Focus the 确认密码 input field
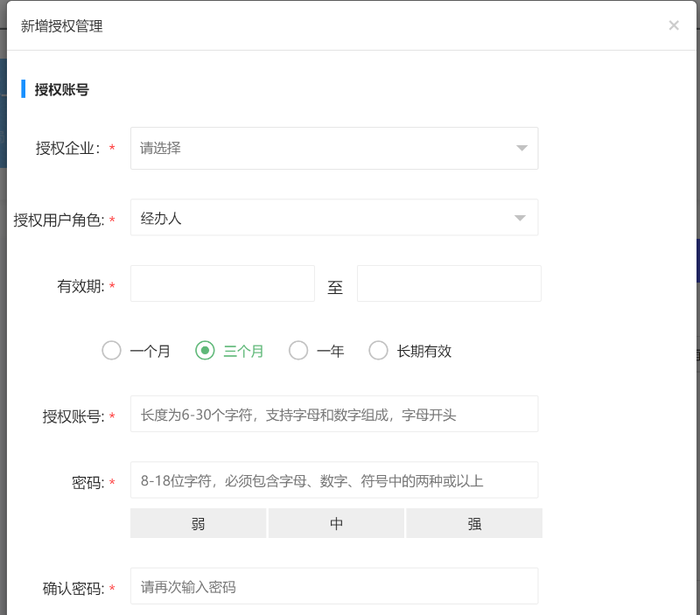Screen dimensions: 700x615 click(334, 587)
